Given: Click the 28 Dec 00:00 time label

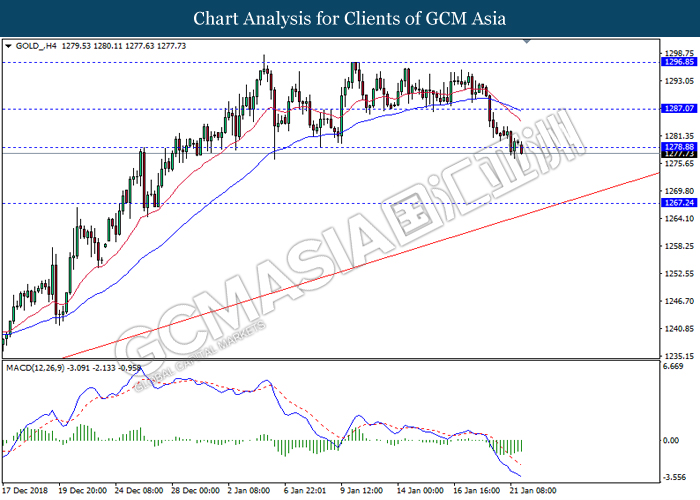Looking at the screenshot, I should click(x=196, y=491).
